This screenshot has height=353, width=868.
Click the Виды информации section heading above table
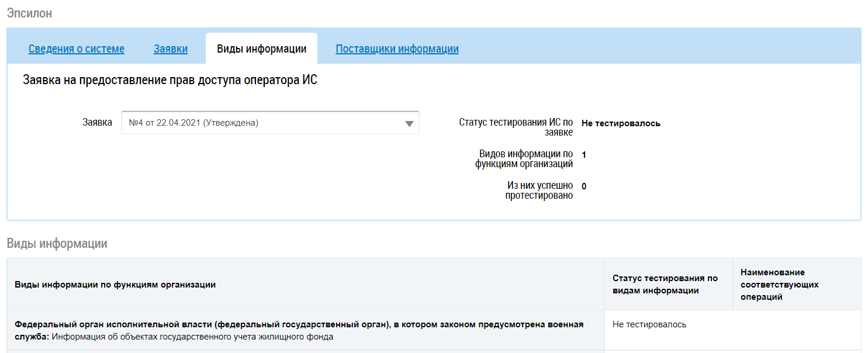57,244
